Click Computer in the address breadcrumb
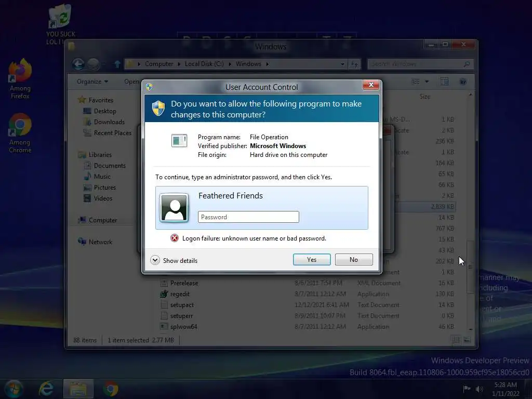Screen dimensions: 532x399 click(159, 64)
